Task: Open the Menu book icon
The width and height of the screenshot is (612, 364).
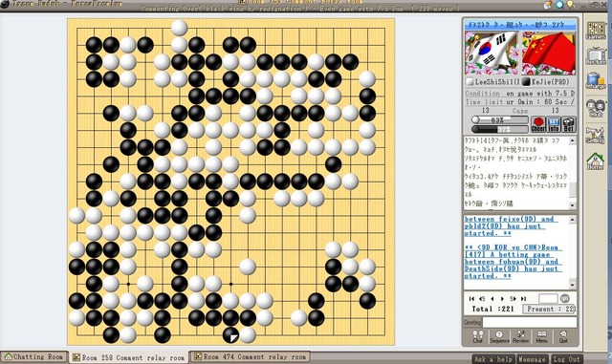Action: pyautogui.click(x=541, y=336)
